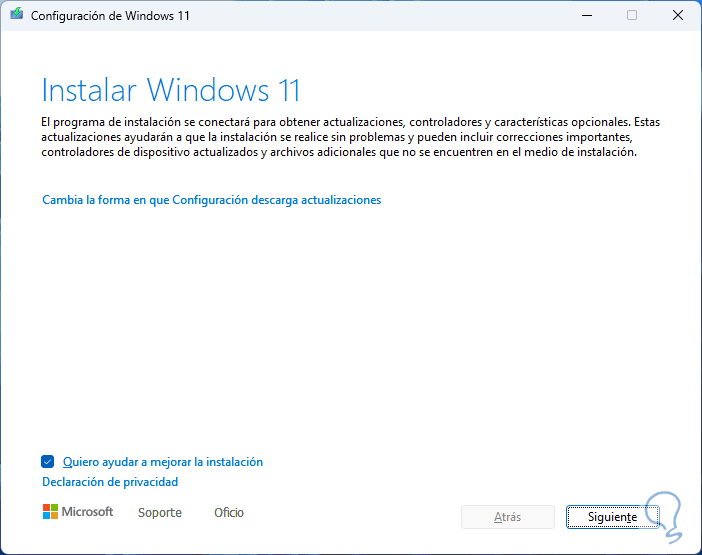Click the Configuración de Windows 11 title text
Image resolution: width=702 pixels, height=555 pixels.
(x=110, y=16)
